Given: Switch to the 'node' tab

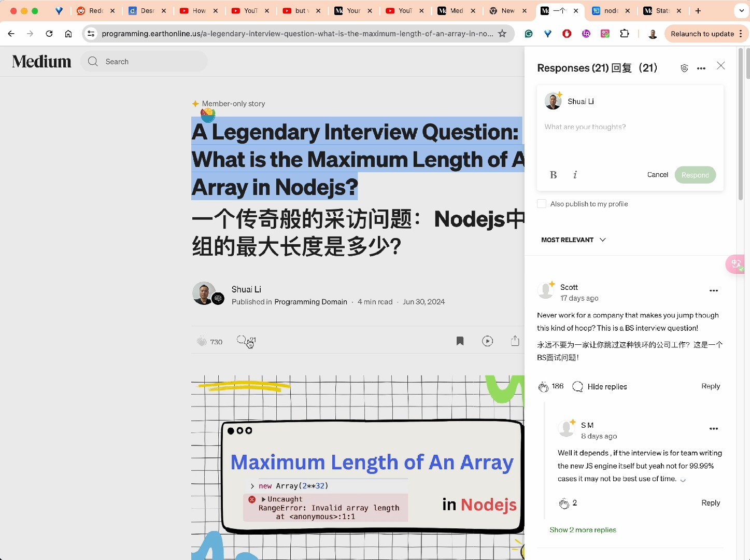Looking at the screenshot, I should tap(611, 10).
